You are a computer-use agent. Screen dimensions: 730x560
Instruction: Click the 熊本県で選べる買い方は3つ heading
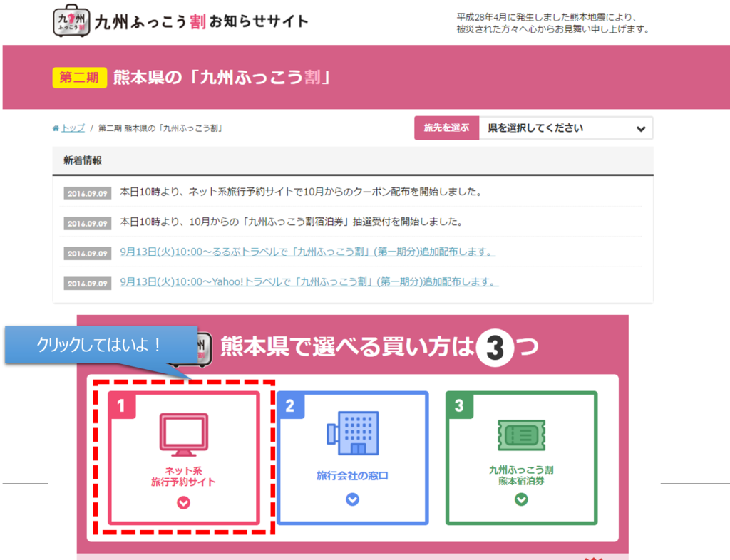379,346
